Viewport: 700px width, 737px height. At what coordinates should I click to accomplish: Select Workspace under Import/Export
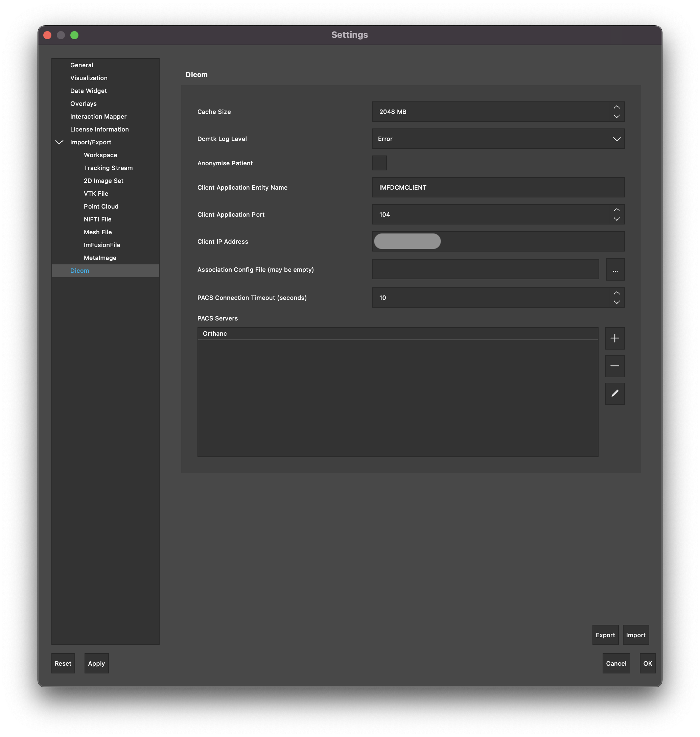[100, 155]
